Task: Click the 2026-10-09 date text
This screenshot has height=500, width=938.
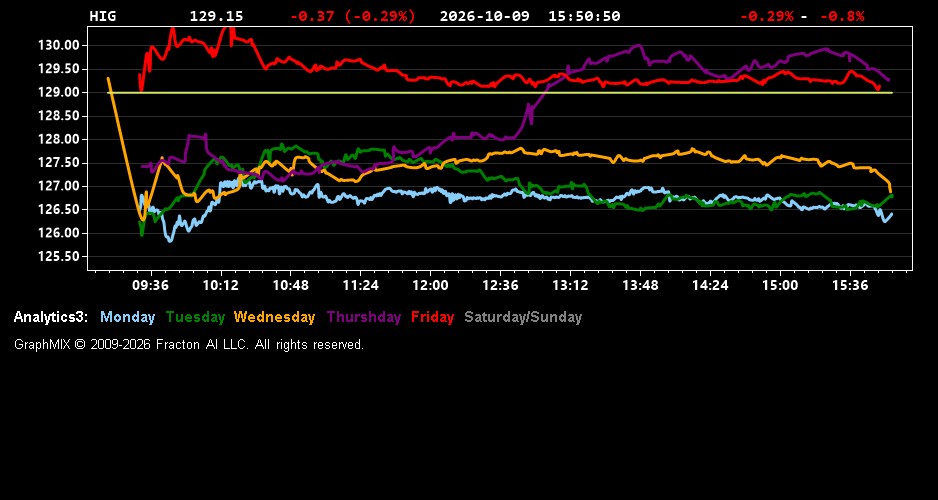Action: pyautogui.click(x=485, y=16)
